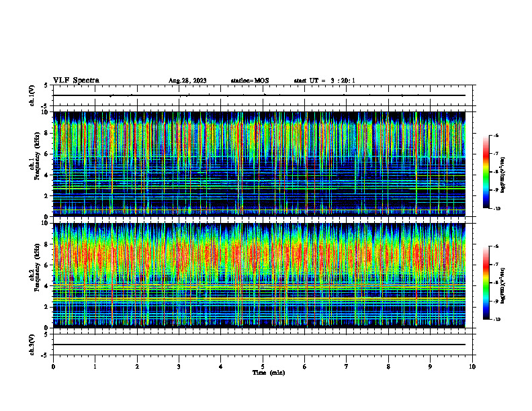Click time axis tick label "9"

(x=430, y=367)
